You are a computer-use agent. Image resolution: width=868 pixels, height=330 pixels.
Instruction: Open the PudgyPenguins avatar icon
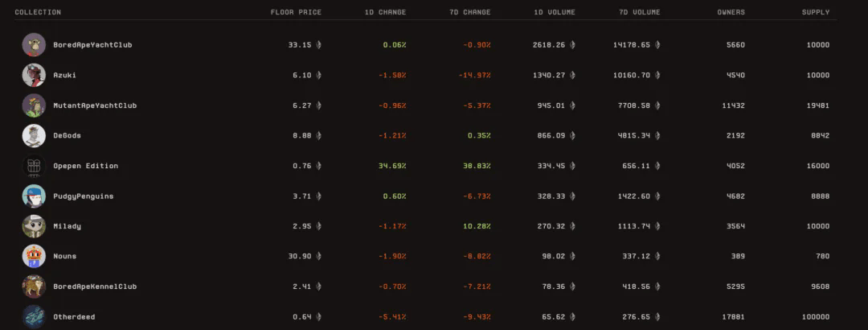(x=34, y=196)
